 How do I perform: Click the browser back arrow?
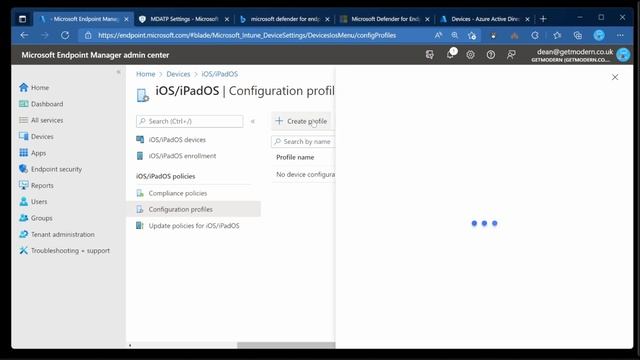pos(24,36)
